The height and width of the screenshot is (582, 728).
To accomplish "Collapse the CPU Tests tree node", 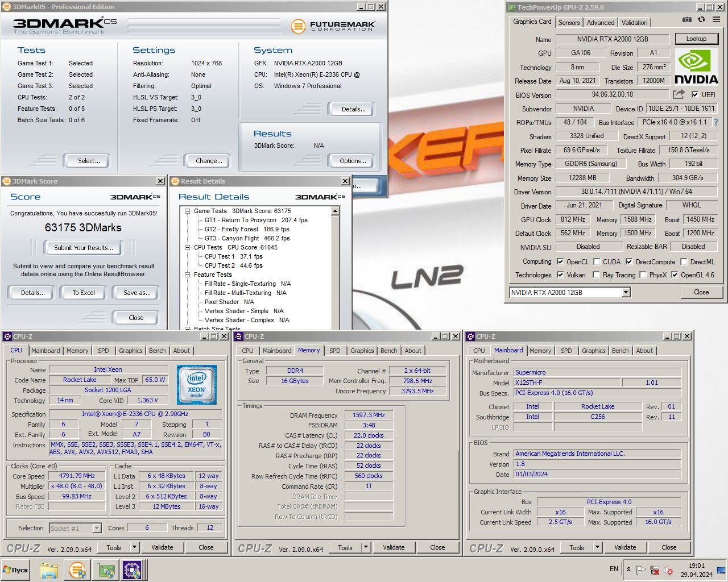I will (x=188, y=247).
